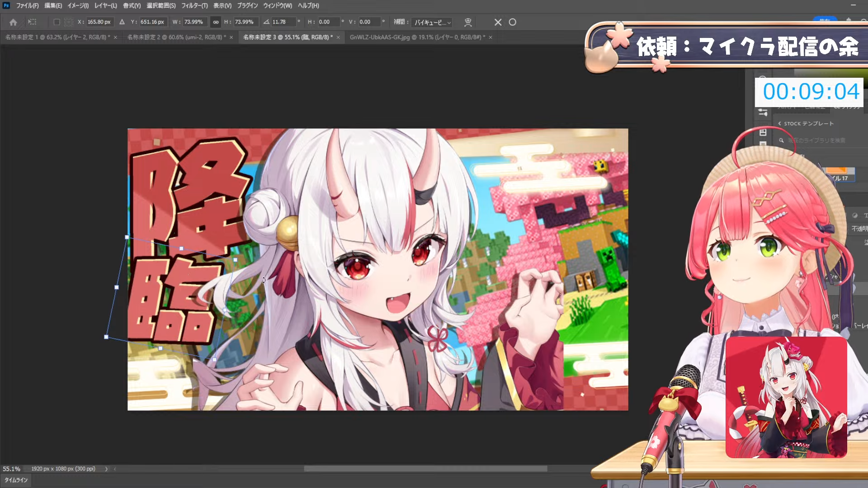The height and width of the screenshot is (488, 868).
Task: Open the 選択範囲(S) menu
Action: pos(161,5)
